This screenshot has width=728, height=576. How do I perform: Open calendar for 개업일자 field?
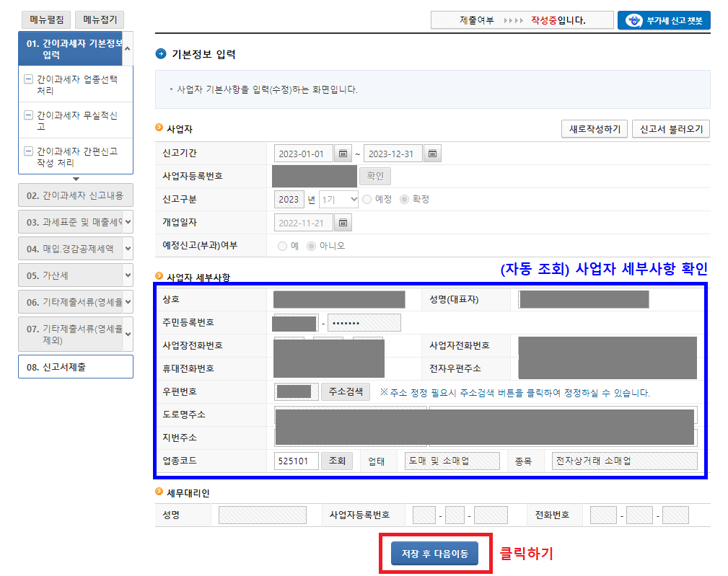(343, 223)
